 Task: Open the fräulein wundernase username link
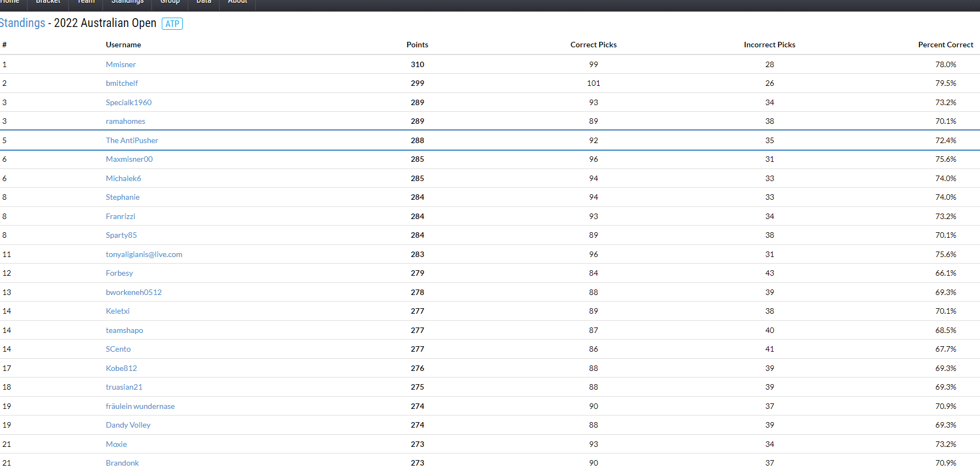click(140, 406)
